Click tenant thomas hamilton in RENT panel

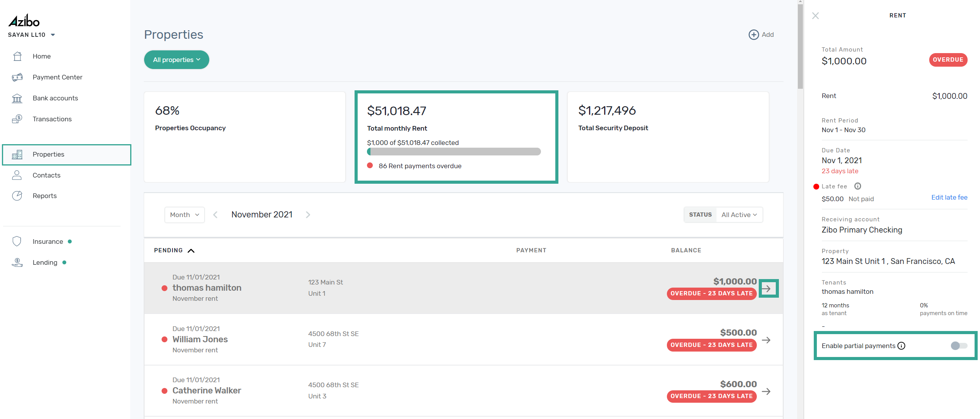(847, 291)
